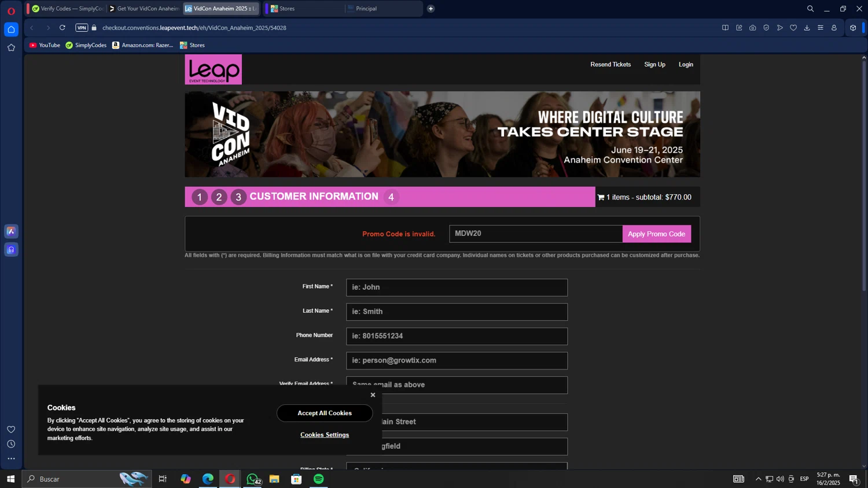Open the ad blocker shield icon
Image resolution: width=868 pixels, height=488 pixels.
click(766, 28)
